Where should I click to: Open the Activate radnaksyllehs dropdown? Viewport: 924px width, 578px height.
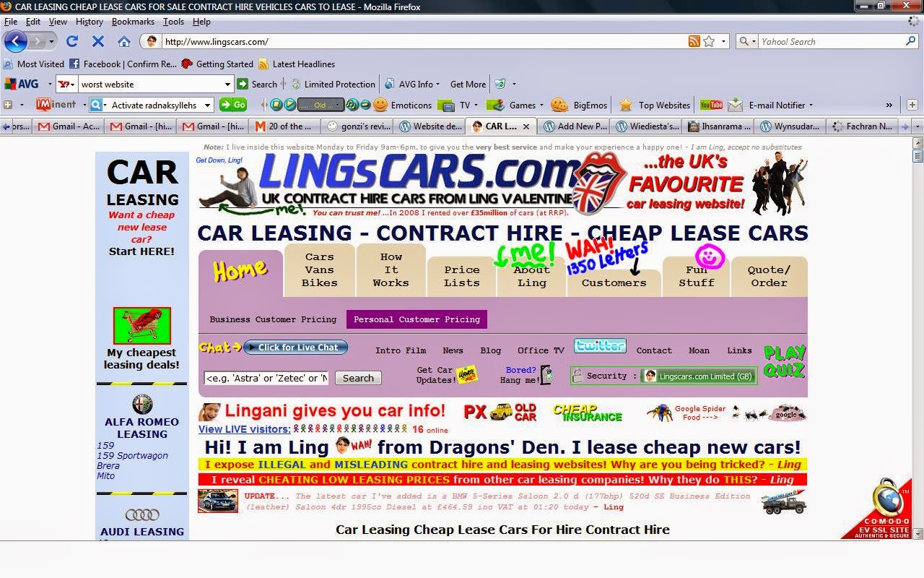208,105
